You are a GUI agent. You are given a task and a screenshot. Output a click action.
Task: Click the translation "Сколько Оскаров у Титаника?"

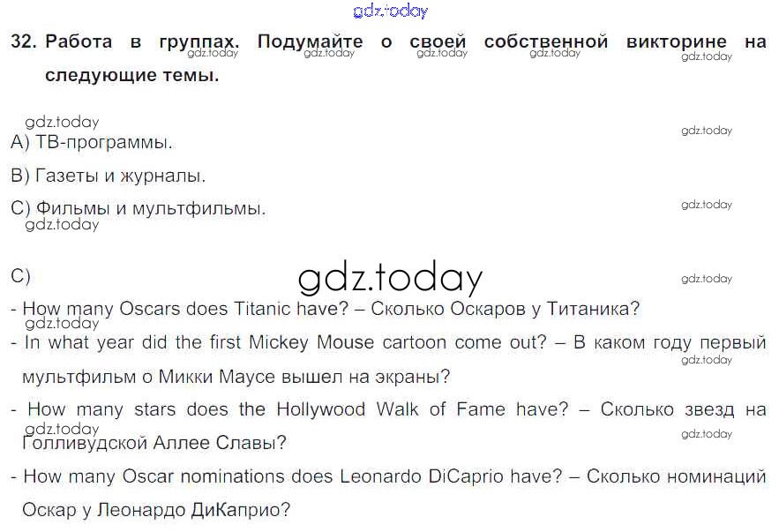(x=505, y=309)
